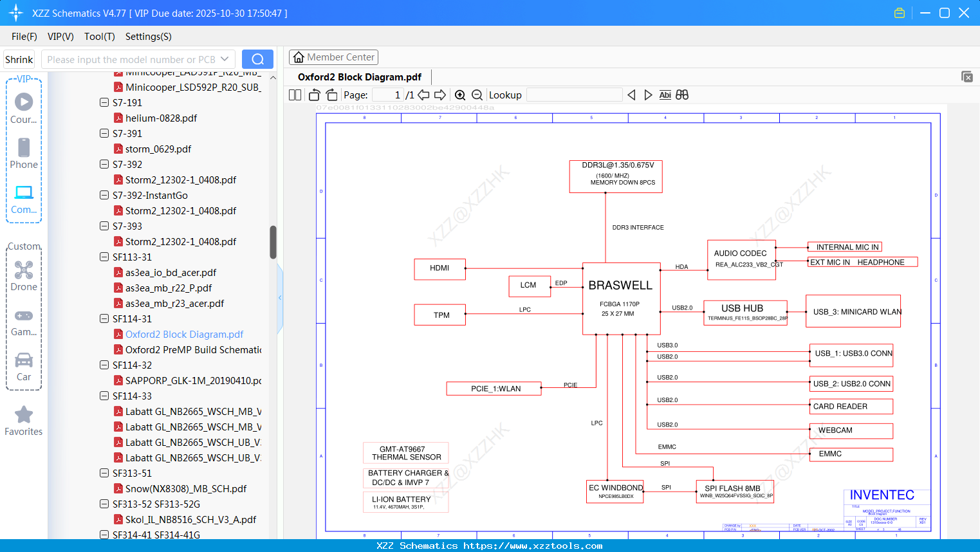Image resolution: width=980 pixels, height=552 pixels.
Task: Open the Settings(S) menu
Action: tap(149, 37)
